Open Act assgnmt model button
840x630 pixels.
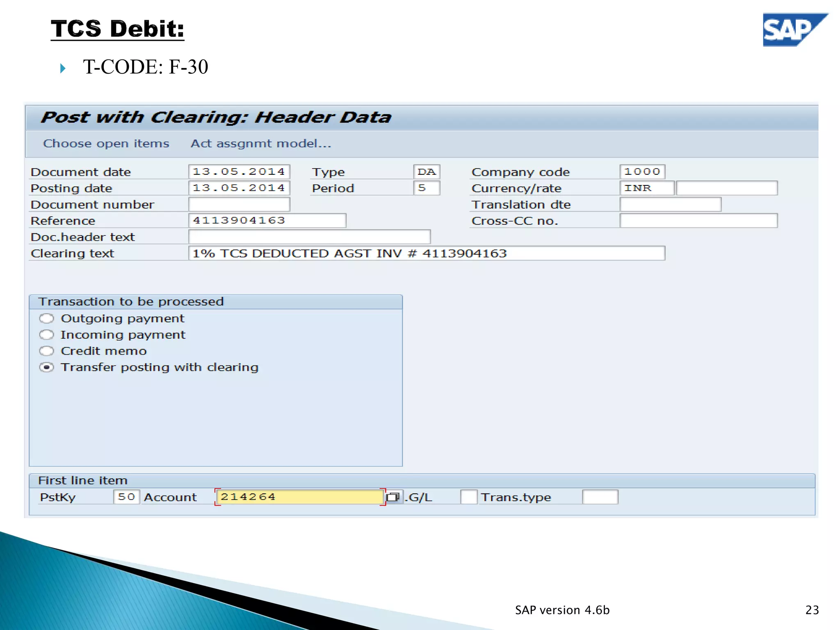pos(261,144)
